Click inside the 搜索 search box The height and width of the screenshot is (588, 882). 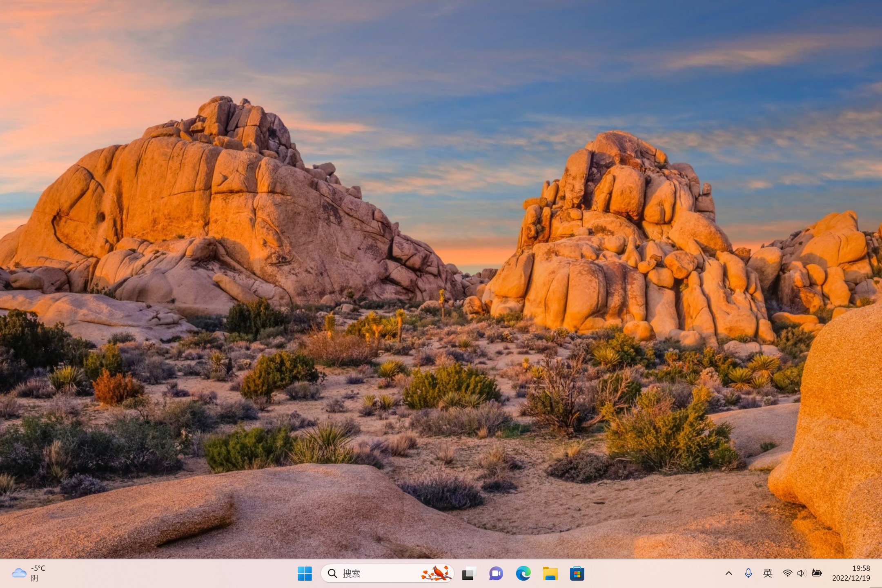click(x=380, y=573)
